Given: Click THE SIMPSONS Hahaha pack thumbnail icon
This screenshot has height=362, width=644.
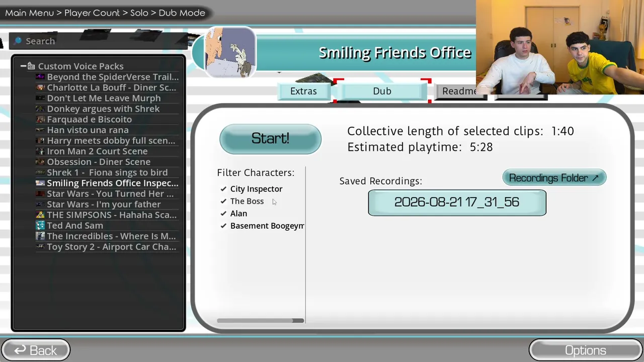Looking at the screenshot, I should click(40, 215).
